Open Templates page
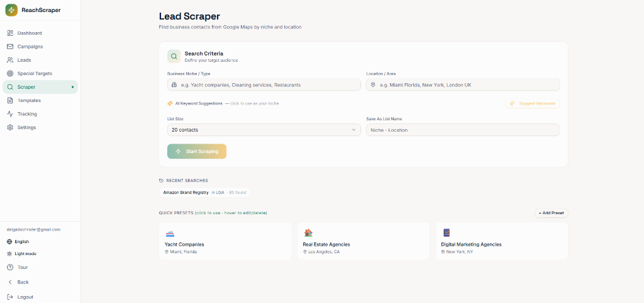Viewport: 644px width, 303px height. pyautogui.click(x=40, y=100)
